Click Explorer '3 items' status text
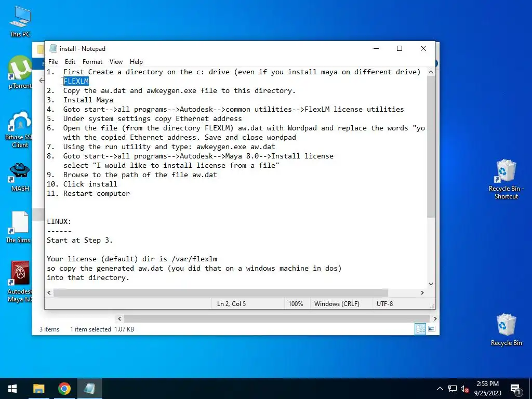This screenshot has height=399, width=532. [x=49, y=329]
